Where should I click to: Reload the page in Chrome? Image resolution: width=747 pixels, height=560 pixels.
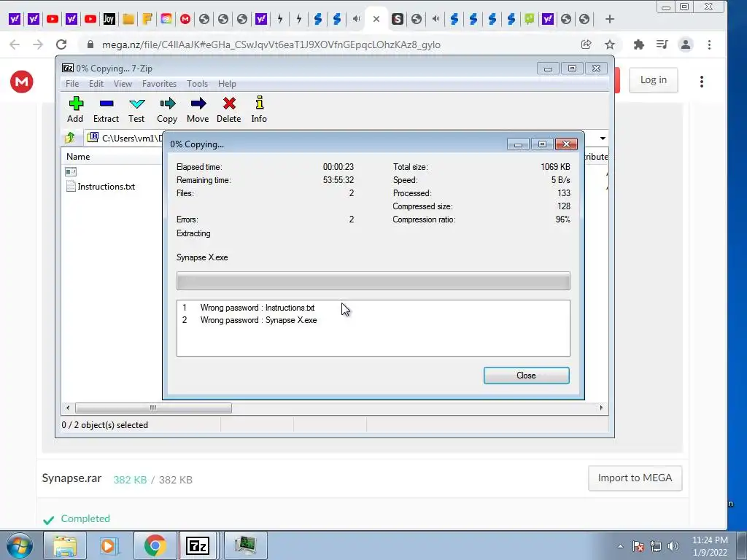61,44
